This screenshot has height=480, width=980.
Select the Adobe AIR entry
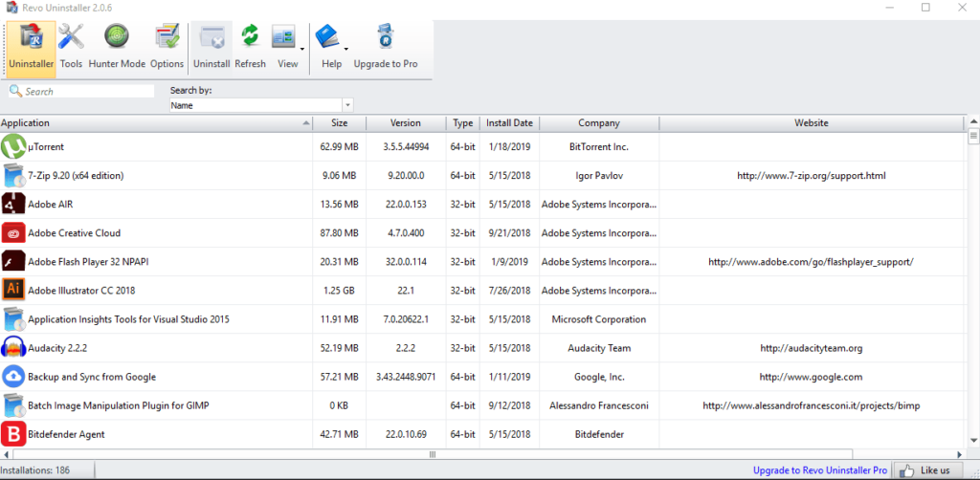pyautogui.click(x=51, y=204)
